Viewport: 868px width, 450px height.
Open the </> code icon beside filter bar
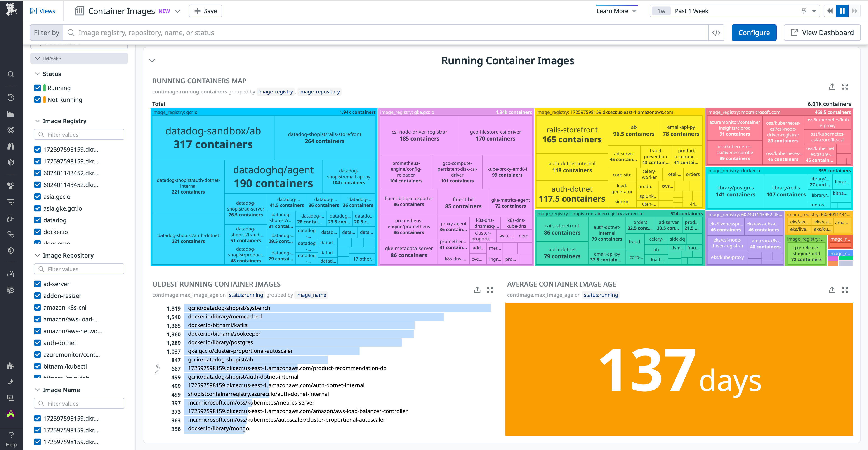[716, 32]
